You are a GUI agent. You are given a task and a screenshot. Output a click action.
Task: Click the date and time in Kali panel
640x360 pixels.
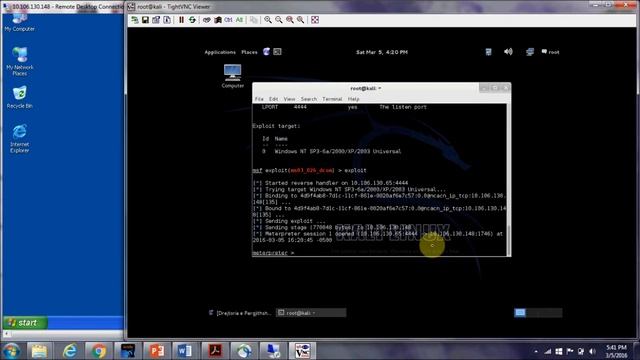(x=382, y=52)
